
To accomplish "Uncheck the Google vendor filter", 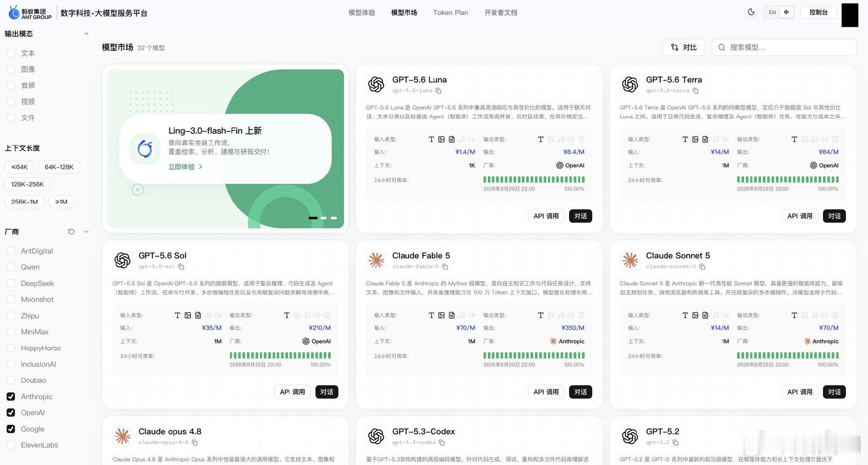I will tap(11, 429).
